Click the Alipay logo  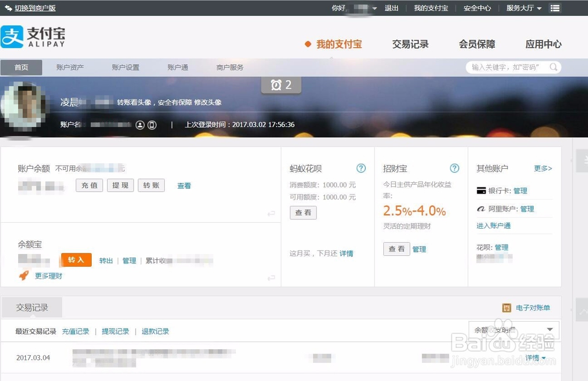click(33, 37)
